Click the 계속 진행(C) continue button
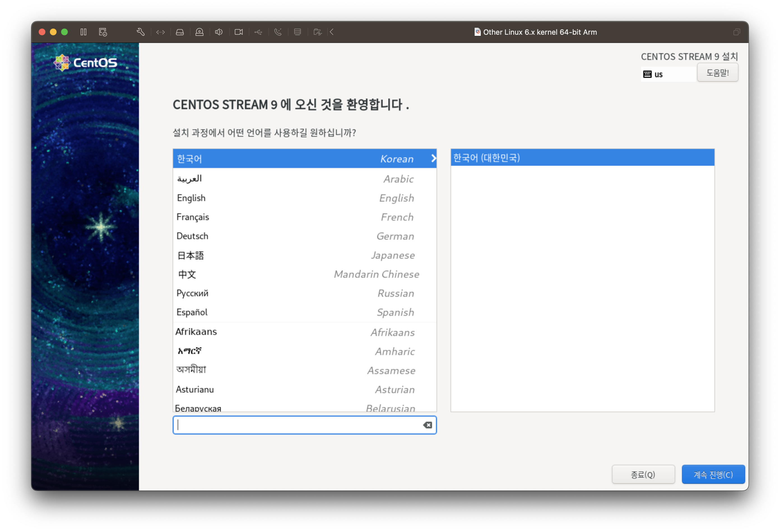Screen dimensions: 780x532 tap(713, 474)
